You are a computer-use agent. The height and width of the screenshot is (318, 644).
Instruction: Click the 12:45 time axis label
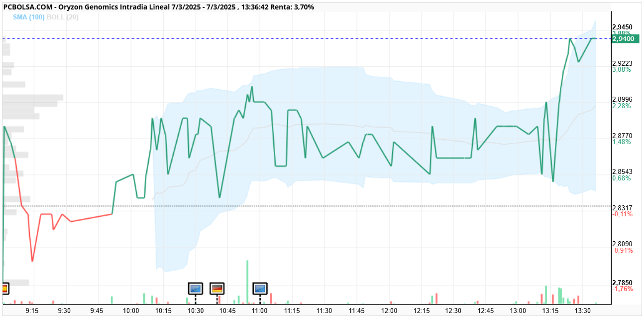[x=486, y=311]
